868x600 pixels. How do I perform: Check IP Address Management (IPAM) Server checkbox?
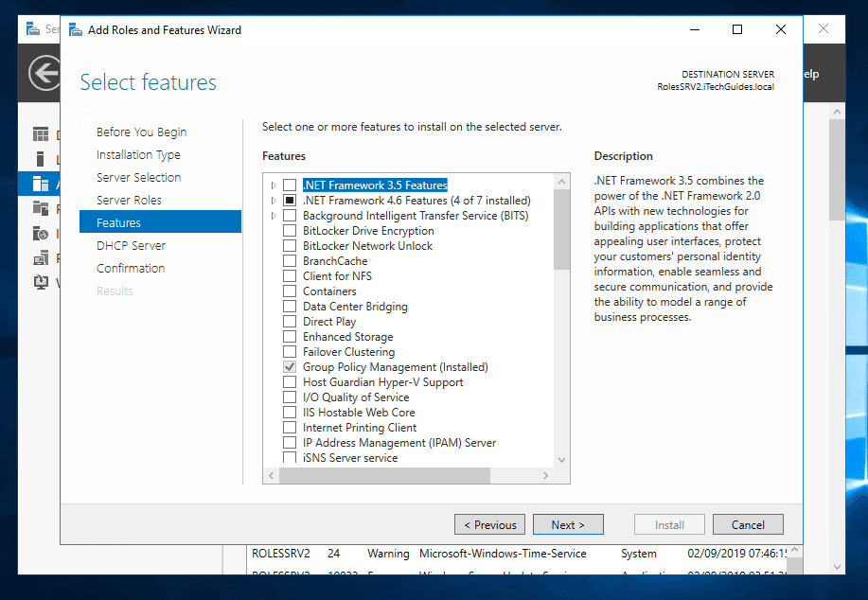(x=290, y=442)
